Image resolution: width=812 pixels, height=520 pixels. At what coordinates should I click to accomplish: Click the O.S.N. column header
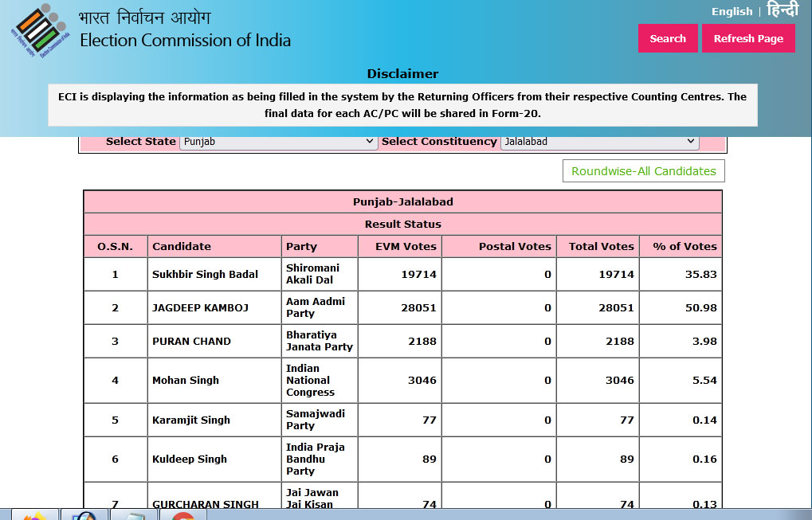116,246
